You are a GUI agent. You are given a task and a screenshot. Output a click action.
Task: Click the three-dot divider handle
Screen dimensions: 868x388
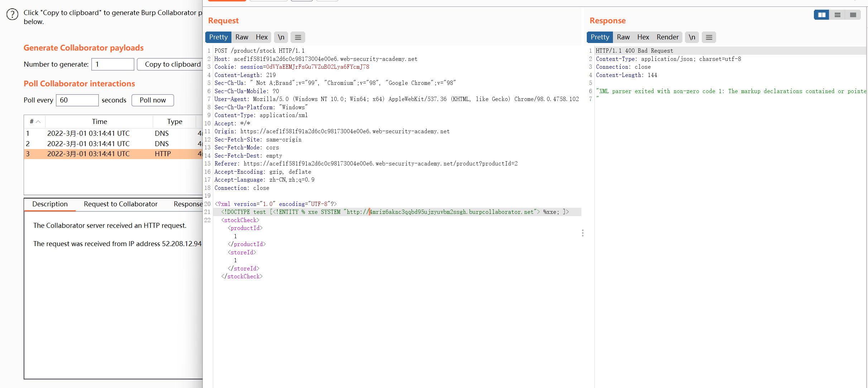(582, 233)
